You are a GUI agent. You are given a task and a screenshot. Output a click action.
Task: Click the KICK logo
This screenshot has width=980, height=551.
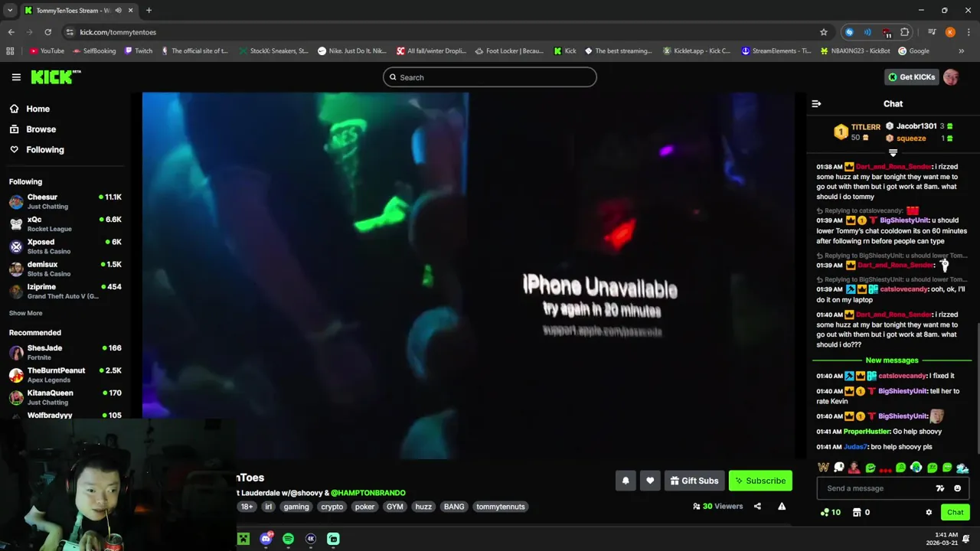pos(55,77)
